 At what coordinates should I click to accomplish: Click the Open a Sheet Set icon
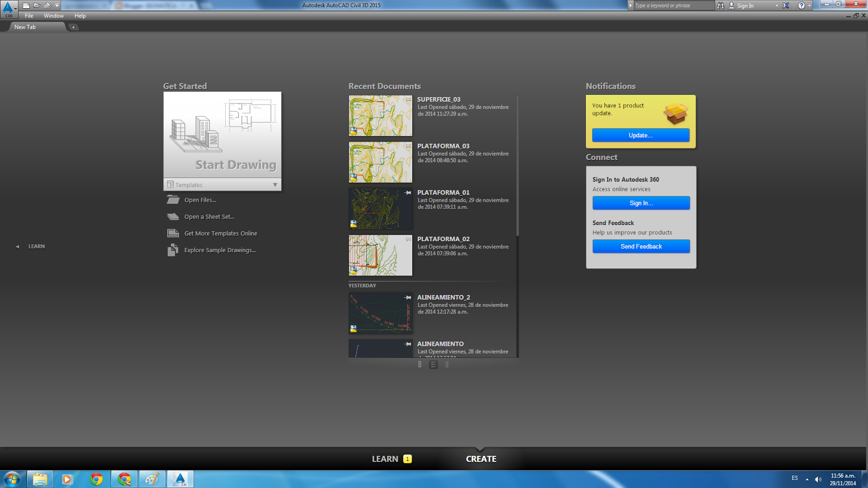click(173, 217)
